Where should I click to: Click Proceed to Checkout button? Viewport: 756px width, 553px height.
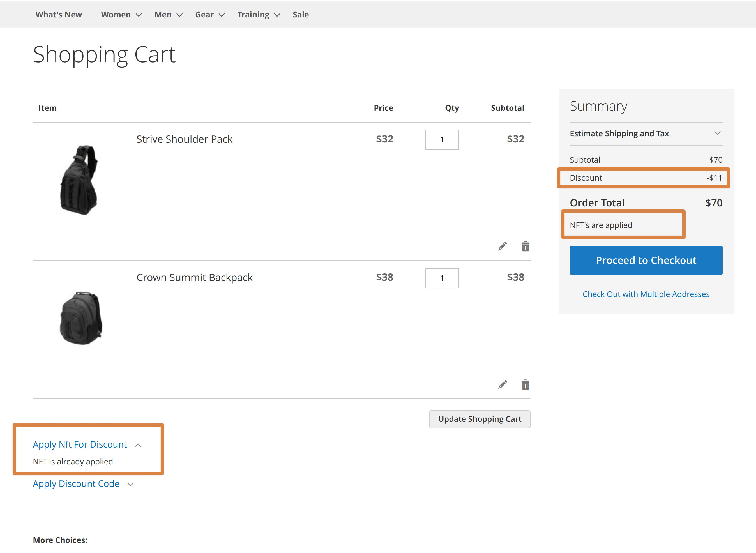(x=646, y=260)
